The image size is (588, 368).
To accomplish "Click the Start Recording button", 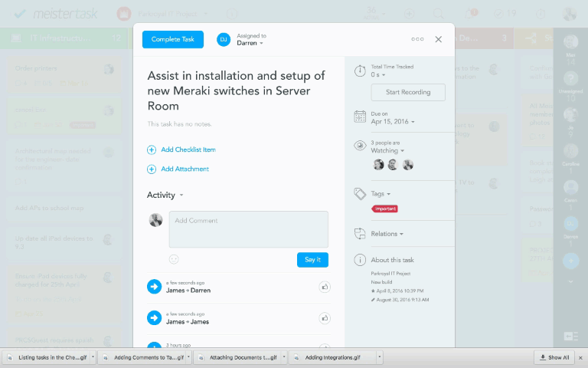I will [x=407, y=92].
